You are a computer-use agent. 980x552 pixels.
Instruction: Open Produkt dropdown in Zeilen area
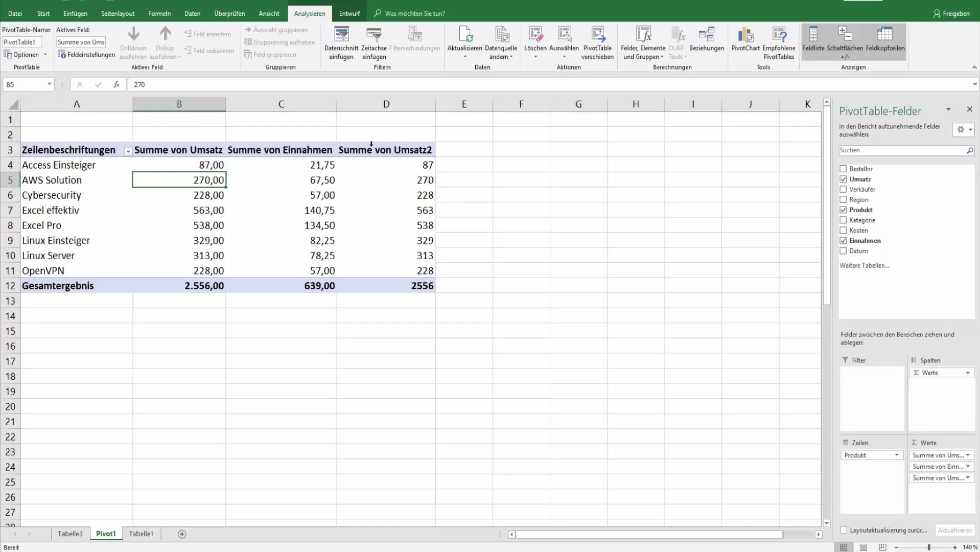tap(897, 455)
